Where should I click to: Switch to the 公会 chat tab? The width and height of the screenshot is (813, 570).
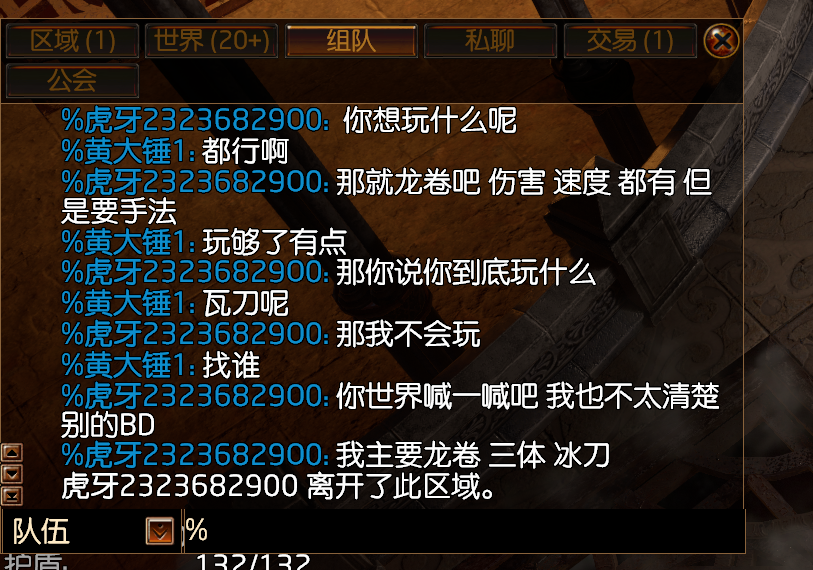73,80
